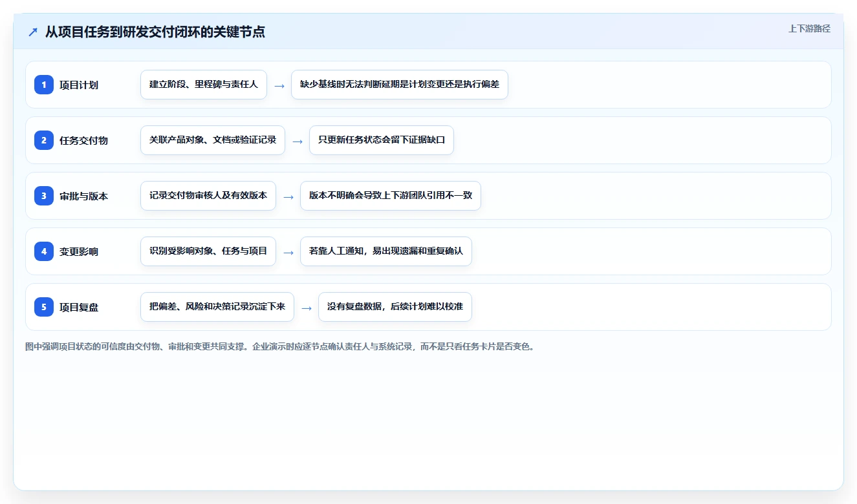857x504 pixels.
Task: Click the number 4 badge for 变更影响
Action: pyautogui.click(x=44, y=251)
